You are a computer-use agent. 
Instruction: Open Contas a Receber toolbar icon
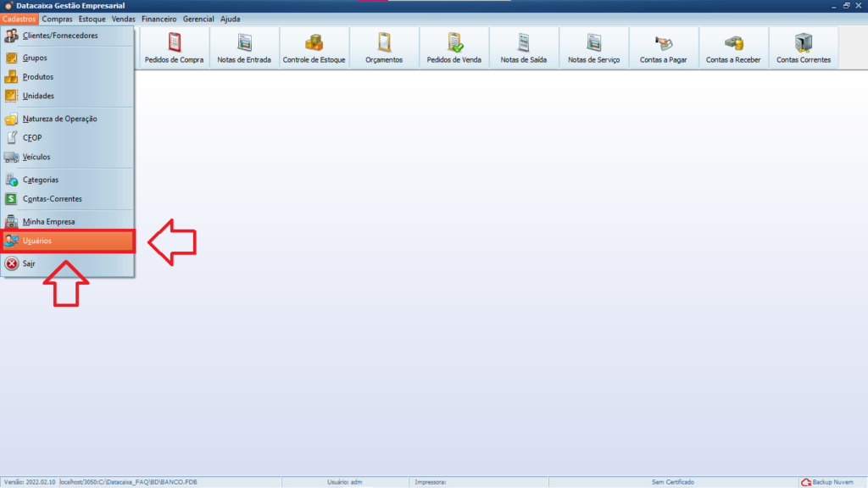coord(733,42)
